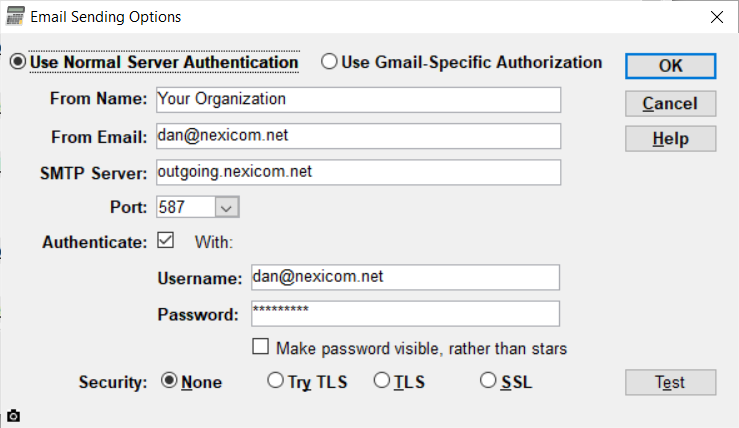Click the Cancel button

point(671,104)
